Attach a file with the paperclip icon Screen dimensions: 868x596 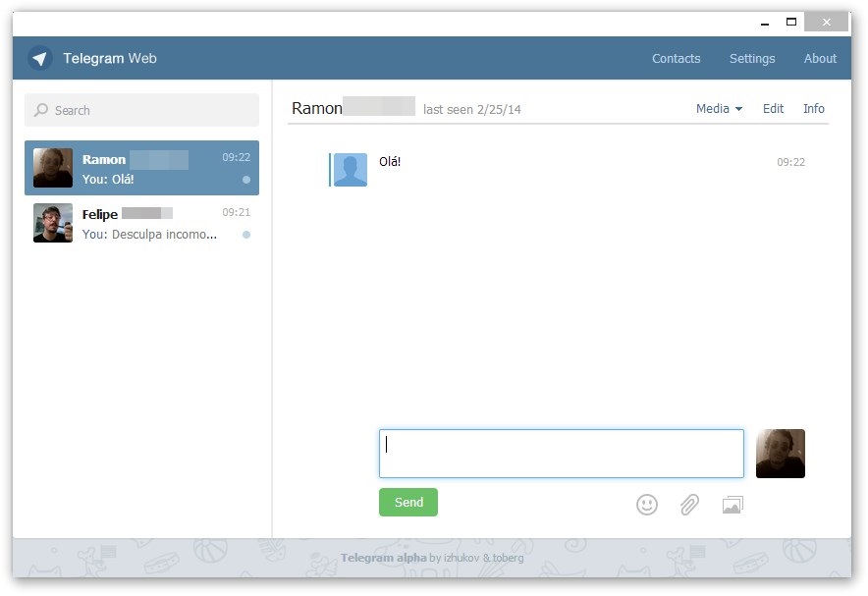pyautogui.click(x=689, y=504)
